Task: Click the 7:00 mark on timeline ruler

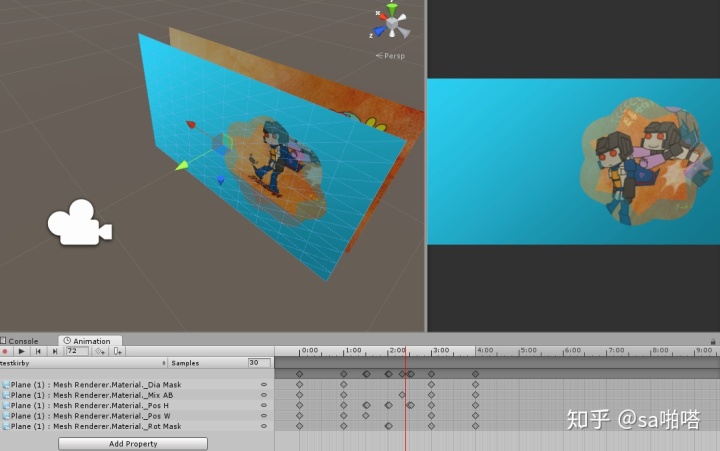Action: [x=616, y=350]
